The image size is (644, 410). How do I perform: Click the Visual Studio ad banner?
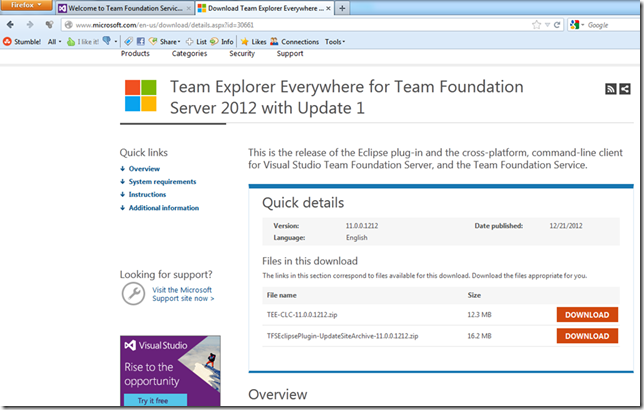pyautogui.click(x=170, y=371)
